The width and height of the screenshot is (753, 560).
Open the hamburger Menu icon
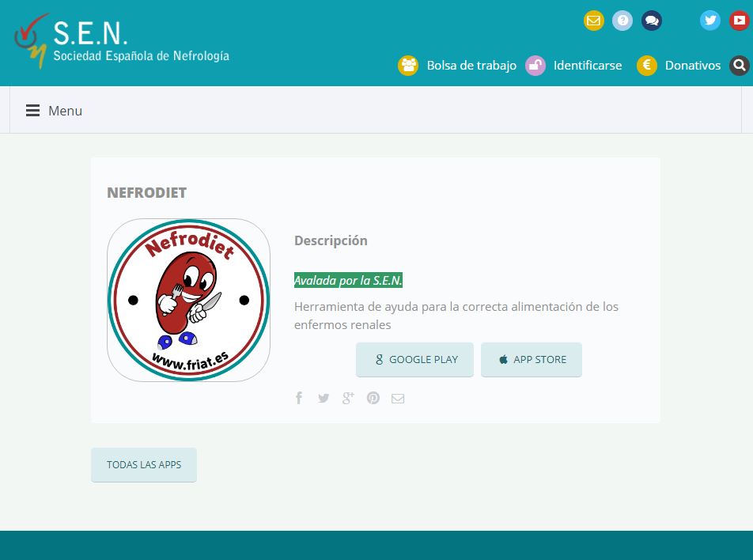click(32, 111)
